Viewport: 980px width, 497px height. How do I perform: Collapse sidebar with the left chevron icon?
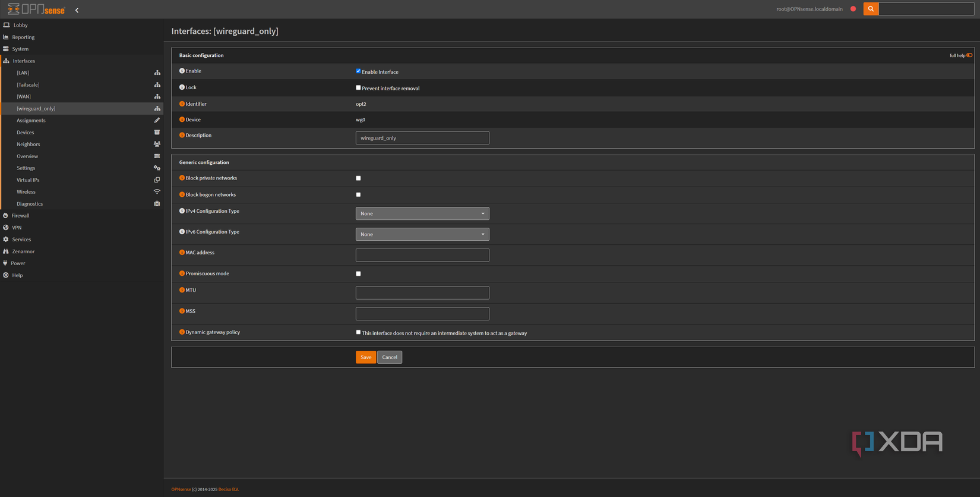point(77,10)
